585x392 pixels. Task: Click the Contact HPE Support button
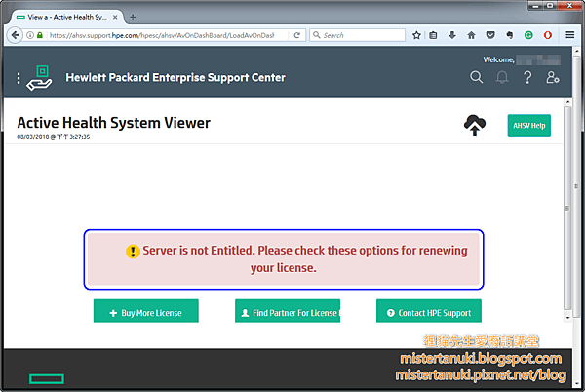(x=429, y=311)
